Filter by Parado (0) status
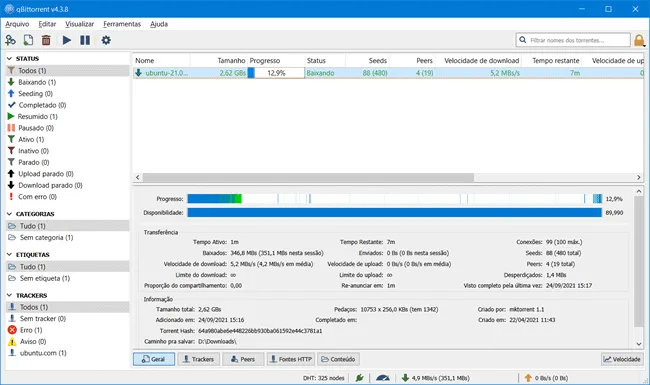650x385 pixels. 68,162
